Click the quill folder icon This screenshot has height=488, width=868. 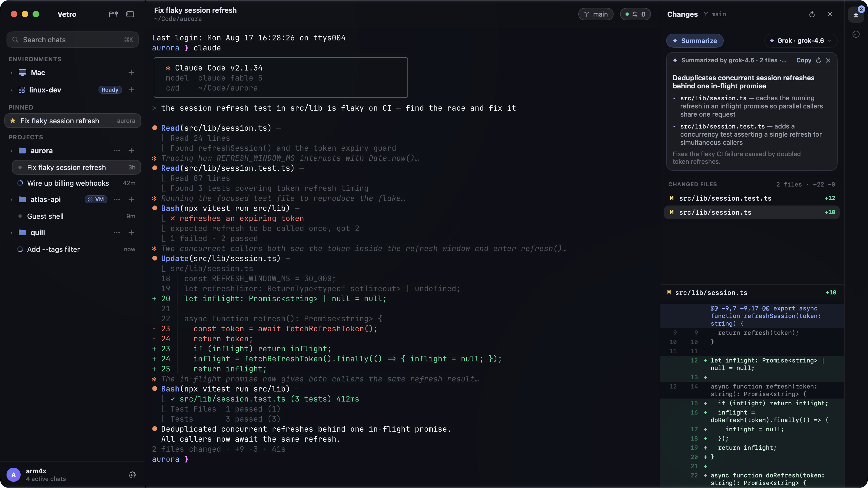click(22, 232)
